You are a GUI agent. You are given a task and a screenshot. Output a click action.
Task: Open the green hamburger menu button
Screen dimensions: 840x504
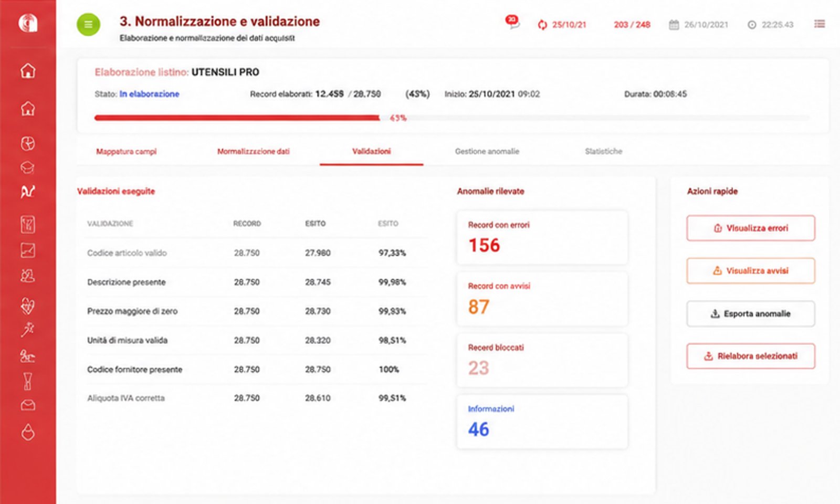(x=88, y=24)
